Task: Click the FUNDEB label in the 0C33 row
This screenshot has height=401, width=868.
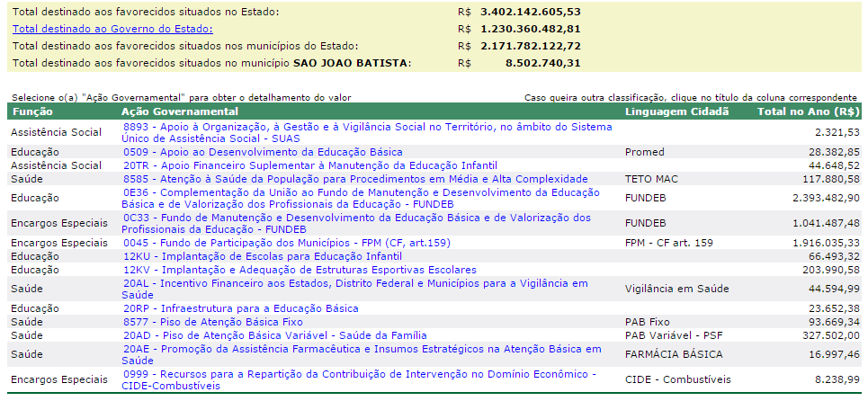Action: (x=646, y=224)
